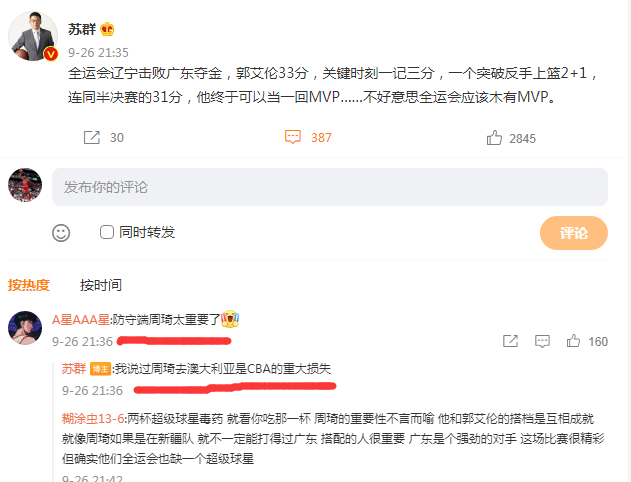Enable the 同时转发 checkbox
Image resolution: width=631 pixels, height=482 pixels.
pyautogui.click(x=107, y=232)
